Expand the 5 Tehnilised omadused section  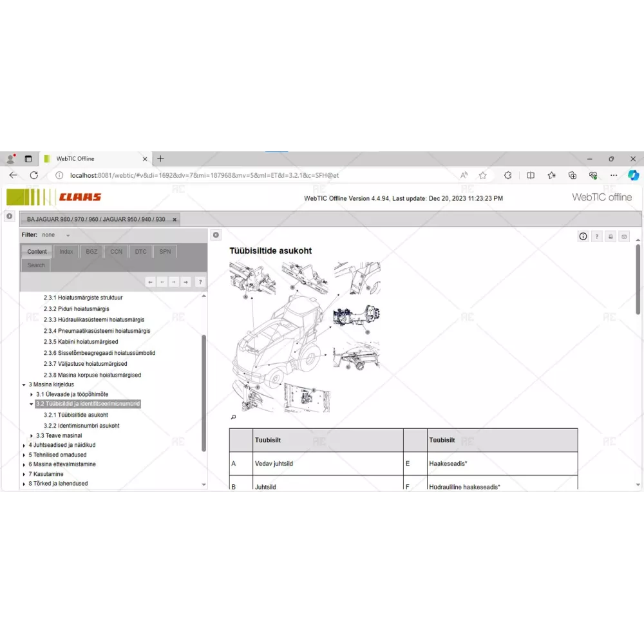24,455
